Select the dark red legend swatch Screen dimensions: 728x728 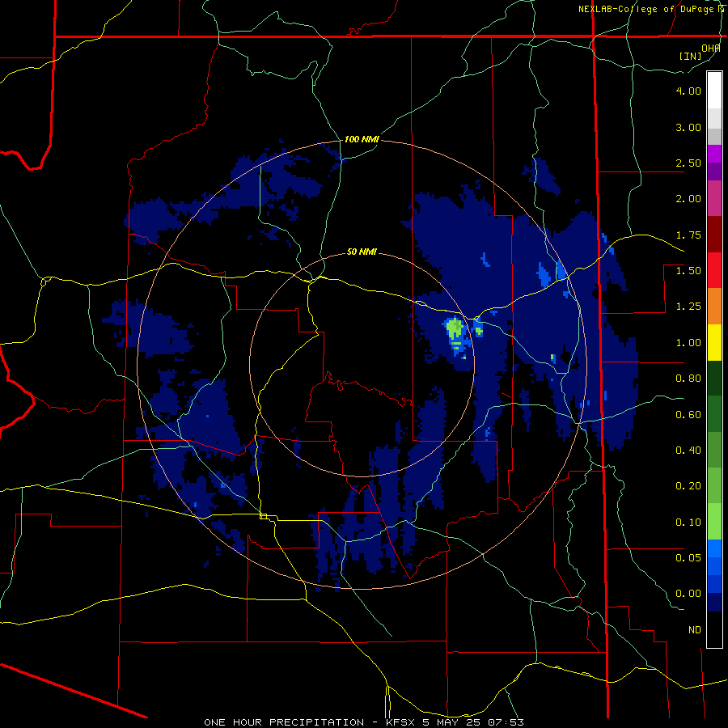(714, 235)
